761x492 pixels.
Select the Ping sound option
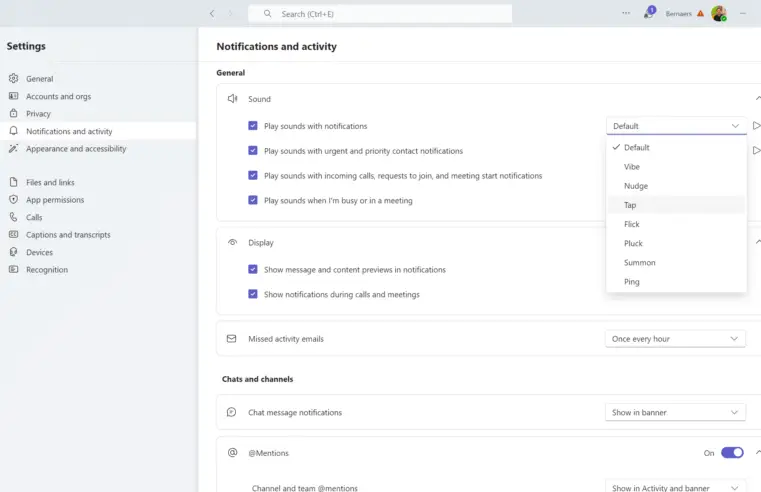click(x=677, y=281)
